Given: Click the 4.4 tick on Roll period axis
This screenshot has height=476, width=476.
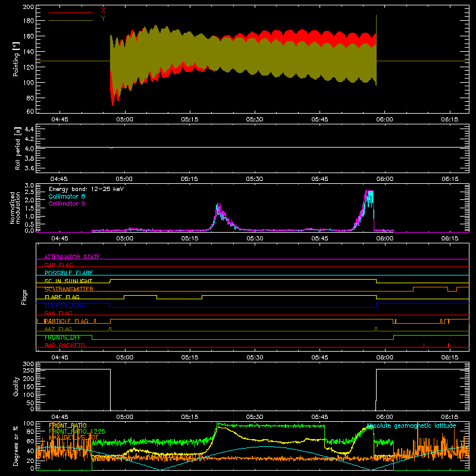Looking at the screenshot, I should tap(29, 129).
